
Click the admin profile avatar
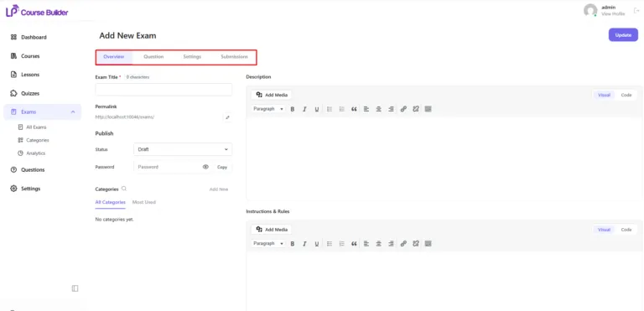point(590,10)
